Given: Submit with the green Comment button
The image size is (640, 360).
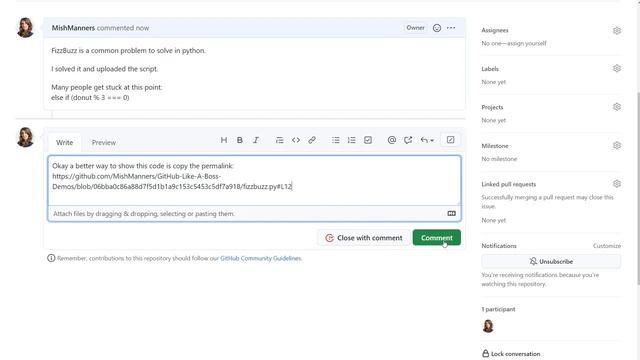Looking at the screenshot, I should tap(437, 238).
